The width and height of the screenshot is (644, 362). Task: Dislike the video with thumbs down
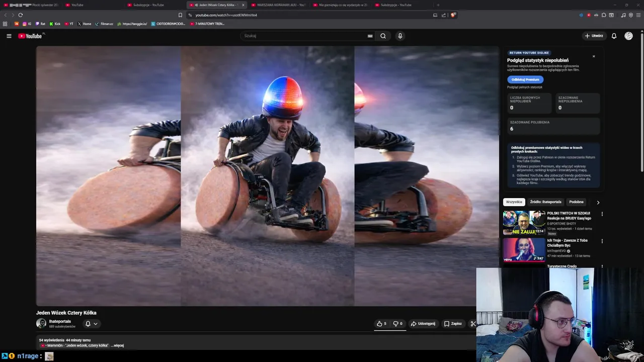(x=397, y=324)
